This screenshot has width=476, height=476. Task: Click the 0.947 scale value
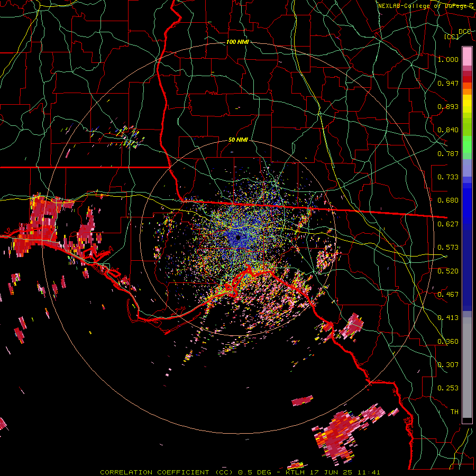point(448,83)
